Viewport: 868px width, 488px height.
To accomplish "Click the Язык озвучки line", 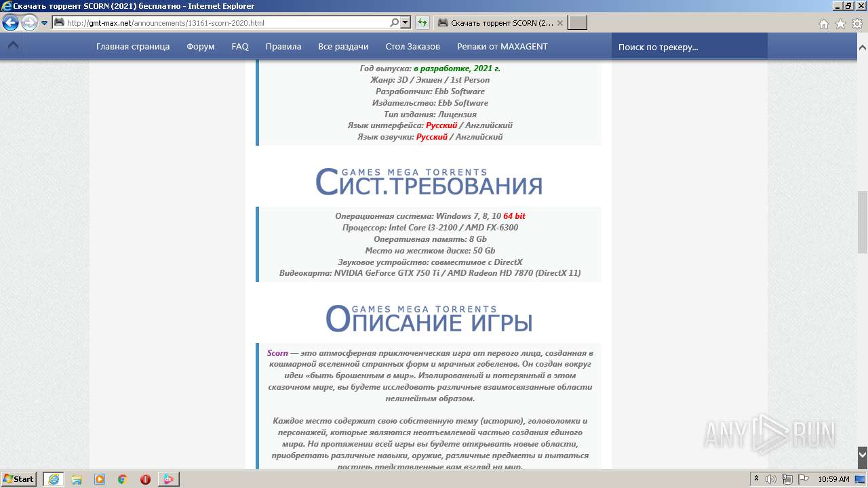I will [x=430, y=137].
